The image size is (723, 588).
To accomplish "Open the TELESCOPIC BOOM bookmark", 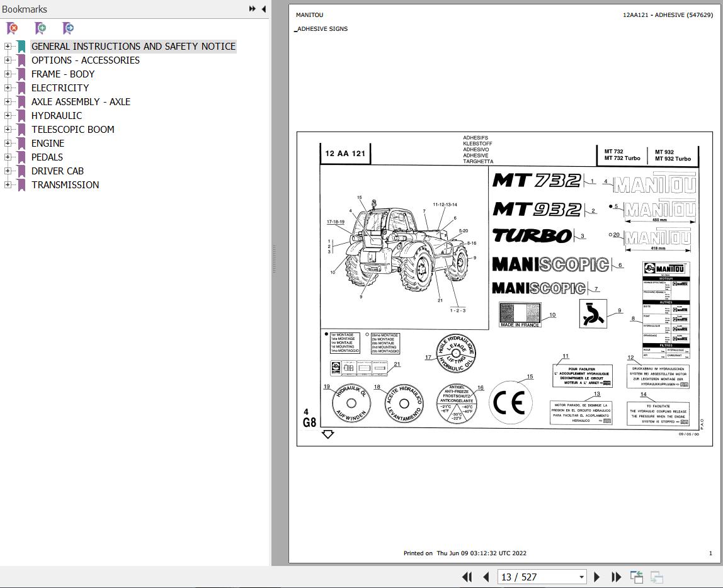I will coord(72,130).
